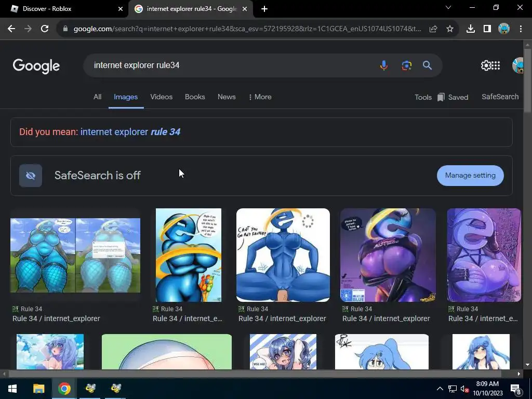
Task: View site information via the lock icon
Action: [65, 29]
